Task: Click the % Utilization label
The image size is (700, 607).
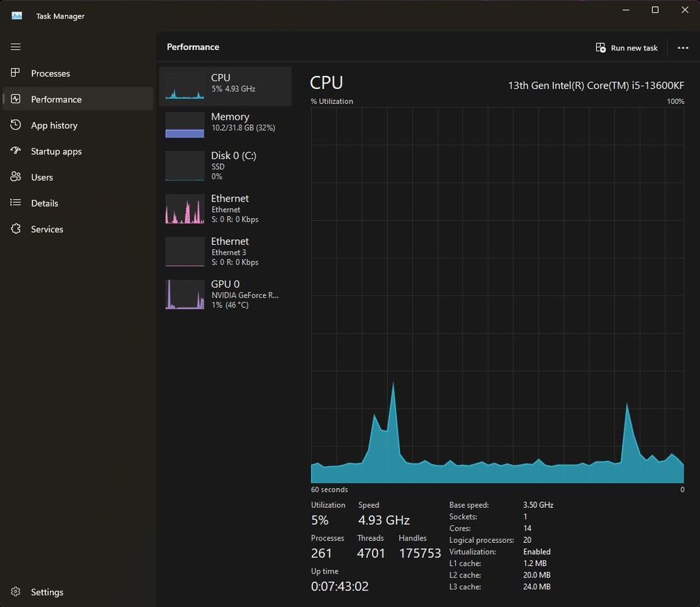Action: point(332,101)
